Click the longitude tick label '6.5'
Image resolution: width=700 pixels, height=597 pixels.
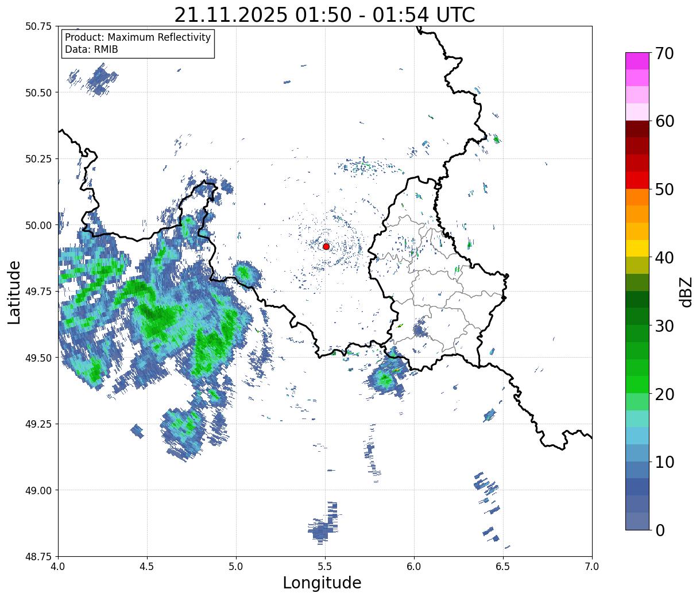coord(503,567)
